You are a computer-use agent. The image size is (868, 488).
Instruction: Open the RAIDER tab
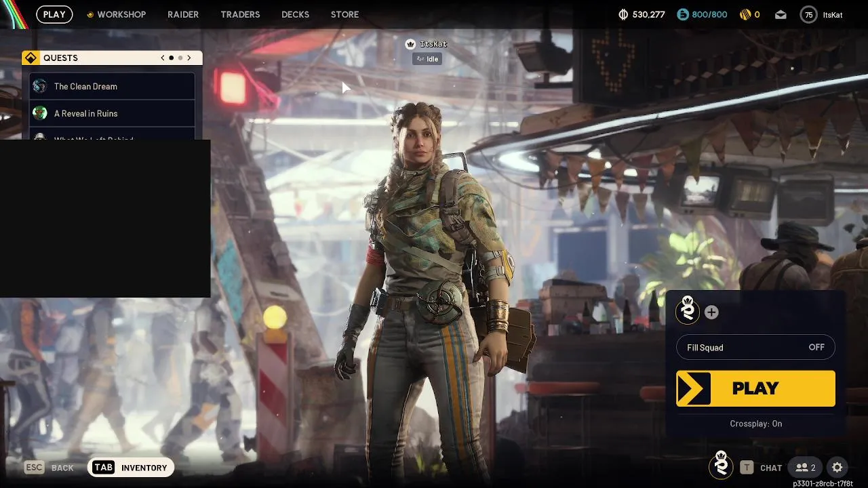click(183, 14)
